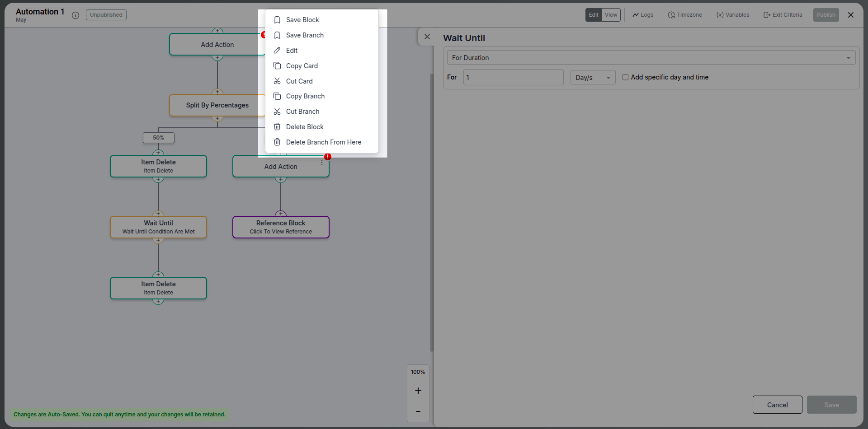Image resolution: width=868 pixels, height=429 pixels.
Task: Select Cut Card menu entry
Action: 321,81
